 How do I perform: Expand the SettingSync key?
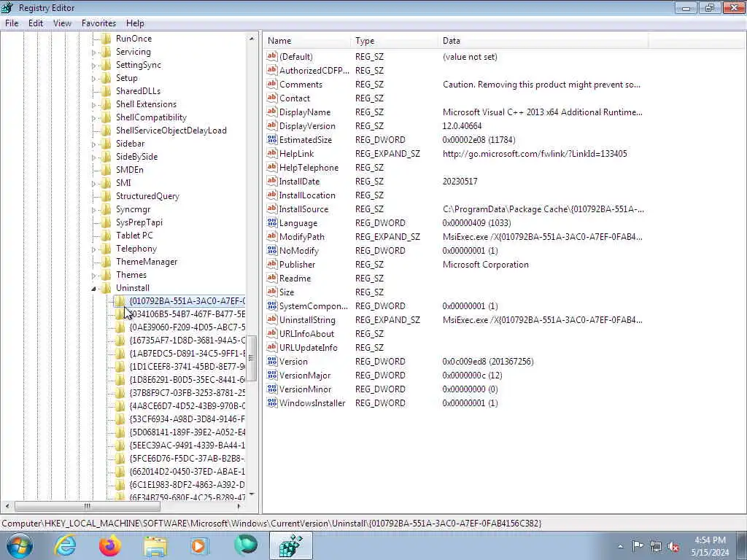(94, 65)
